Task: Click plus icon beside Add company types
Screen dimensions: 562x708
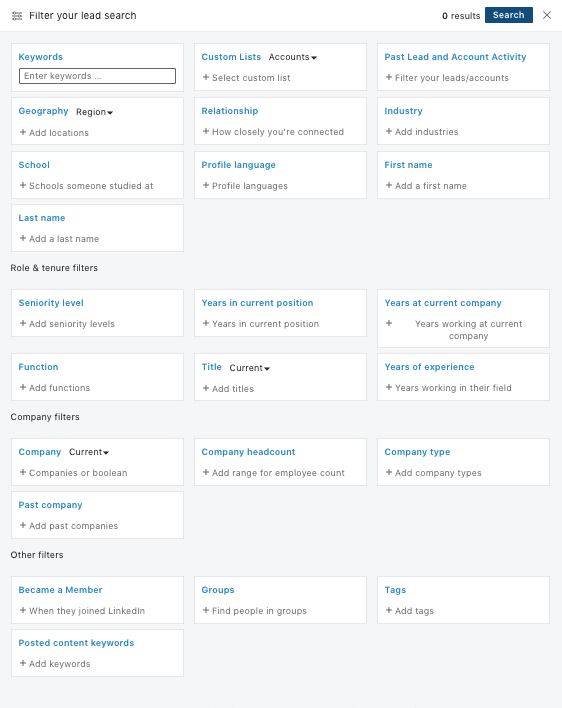Action: tap(389, 472)
